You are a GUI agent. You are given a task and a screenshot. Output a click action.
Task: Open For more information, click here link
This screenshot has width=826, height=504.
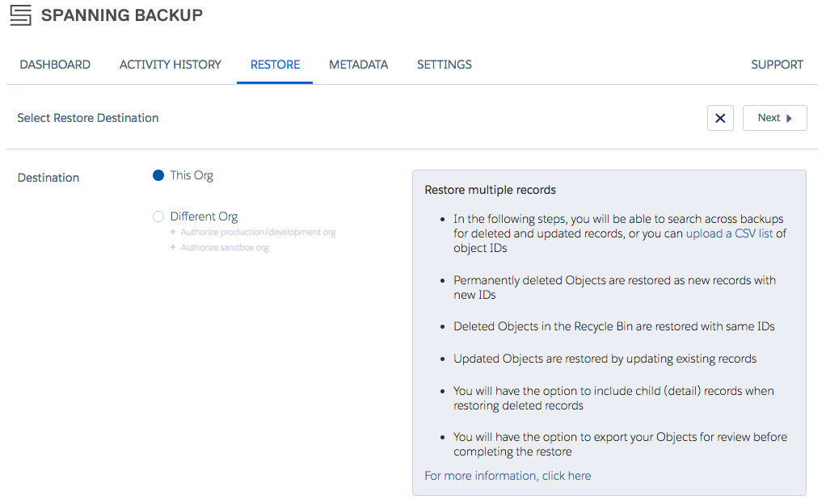pyautogui.click(x=508, y=476)
